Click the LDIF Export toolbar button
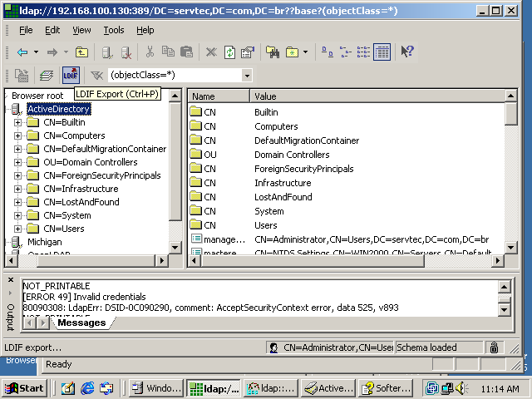 pos(71,75)
